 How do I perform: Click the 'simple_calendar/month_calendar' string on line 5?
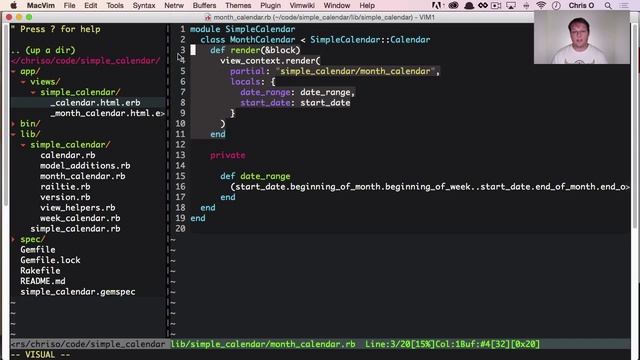(355, 71)
